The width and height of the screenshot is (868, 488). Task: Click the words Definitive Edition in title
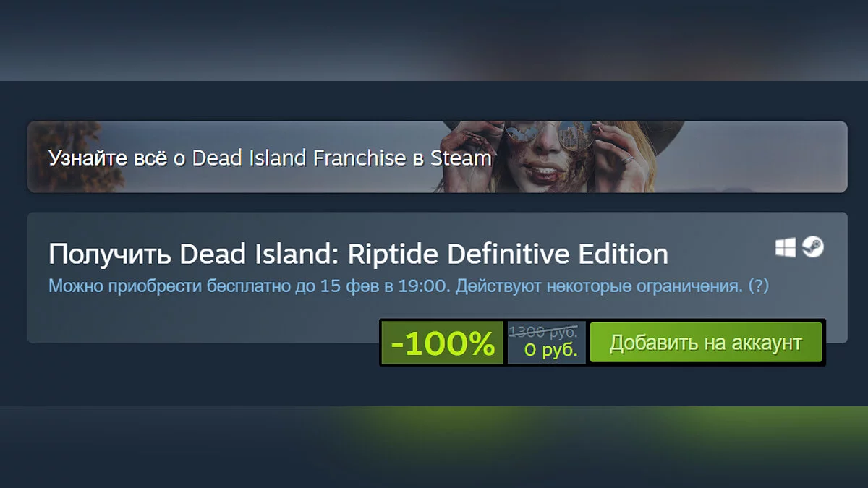click(x=558, y=254)
